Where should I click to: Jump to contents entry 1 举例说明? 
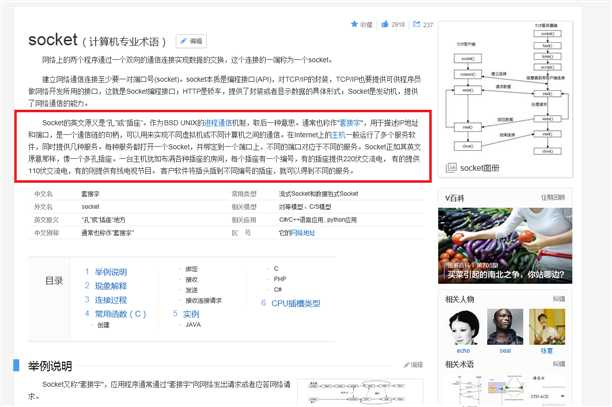click(111, 272)
